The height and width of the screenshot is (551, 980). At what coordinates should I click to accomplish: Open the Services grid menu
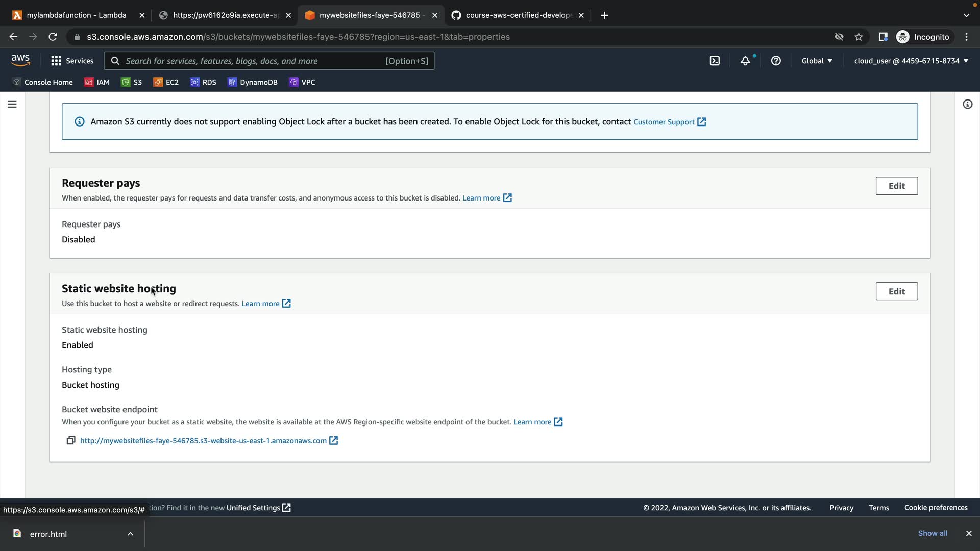coord(72,61)
